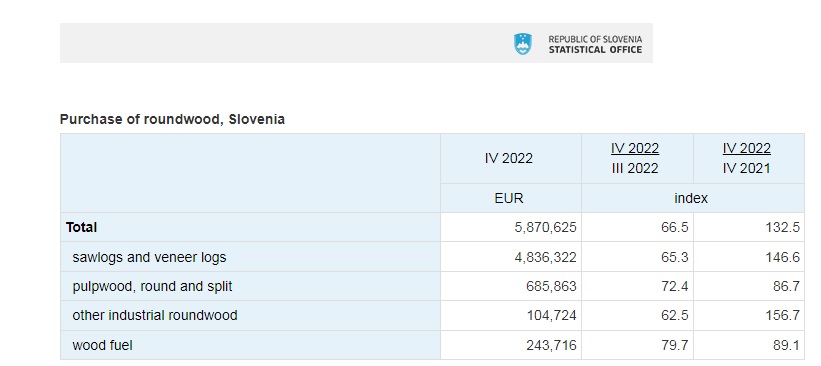Click the index value 156.7 cell
Viewport: 821px width, 366px height.
coord(749,315)
